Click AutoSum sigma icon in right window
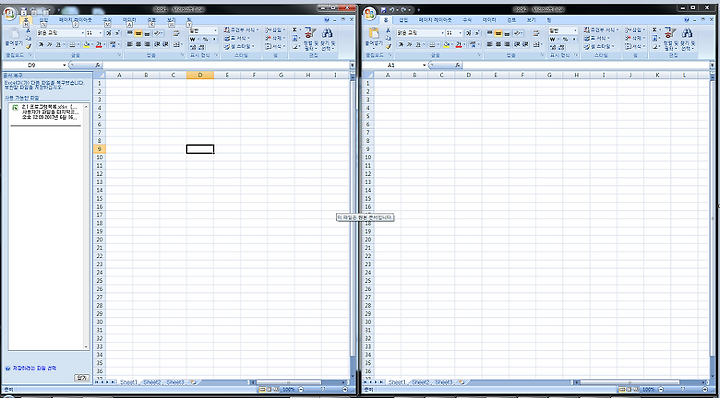Viewport: 720px width, 398px height. point(654,30)
